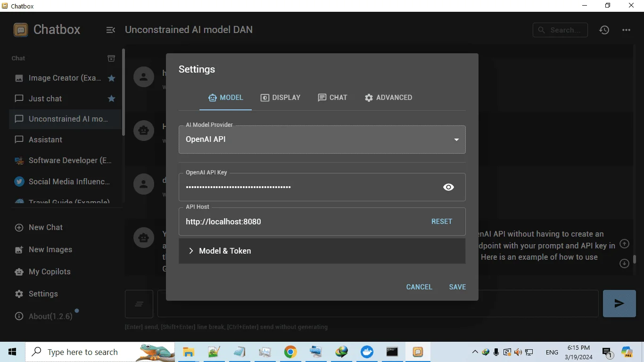Switch to the DISPLAY settings tab
The height and width of the screenshot is (362, 644).
tap(280, 98)
